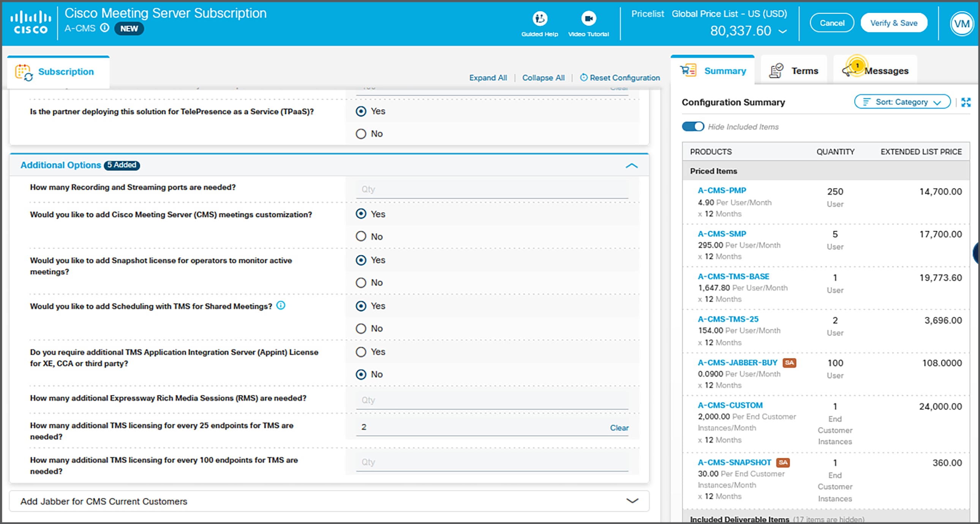Switch to the Summary tab

tap(712, 70)
